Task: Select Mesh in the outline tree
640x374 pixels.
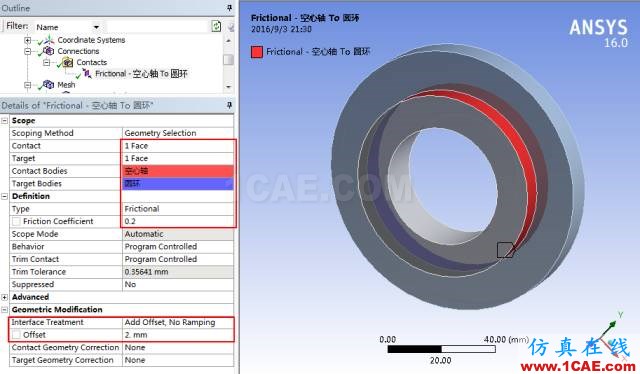Action: coord(66,85)
